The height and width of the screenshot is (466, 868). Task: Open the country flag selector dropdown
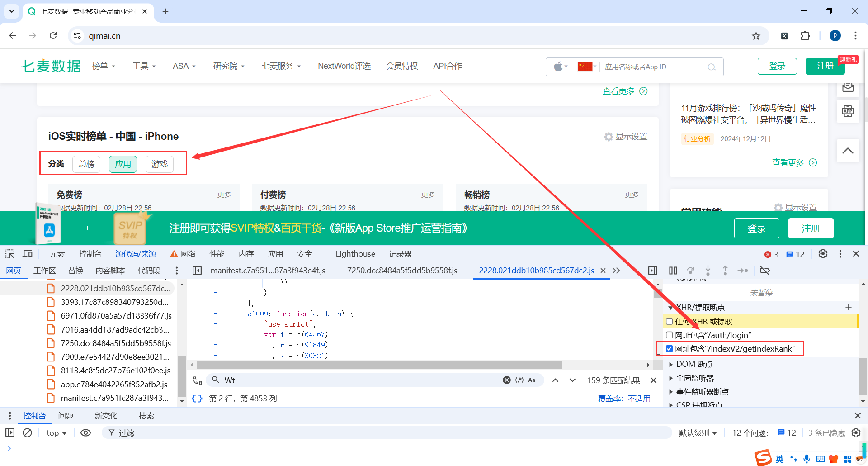587,67
